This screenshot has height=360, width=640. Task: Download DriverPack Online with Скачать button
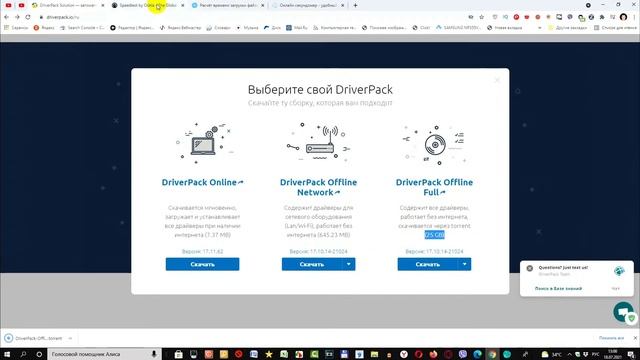[x=202, y=264]
